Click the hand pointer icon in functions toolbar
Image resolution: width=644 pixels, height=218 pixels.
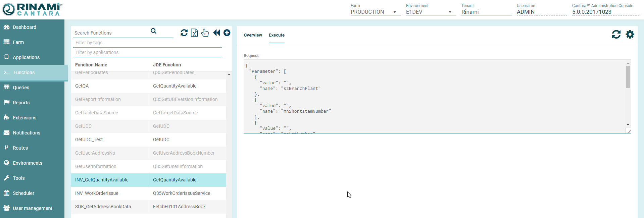(x=205, y=33)
